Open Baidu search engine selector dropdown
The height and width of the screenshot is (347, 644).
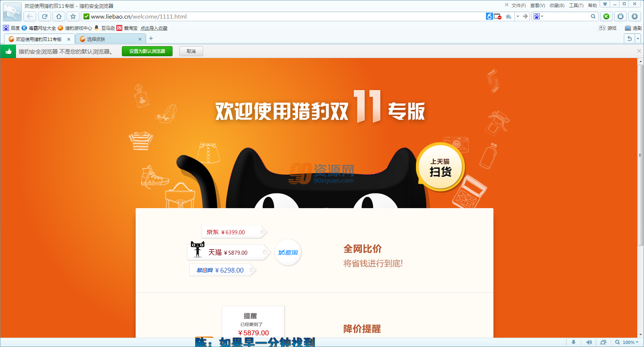point(539,16)
